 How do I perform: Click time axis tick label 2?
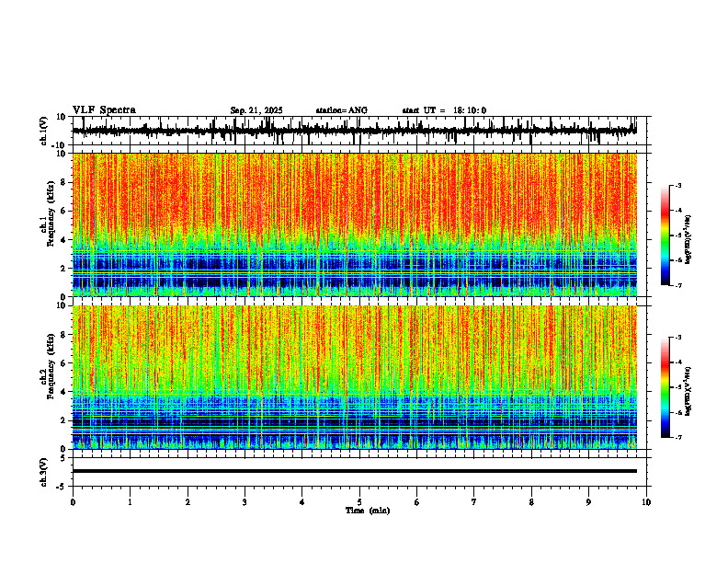(x=188, y=502)
